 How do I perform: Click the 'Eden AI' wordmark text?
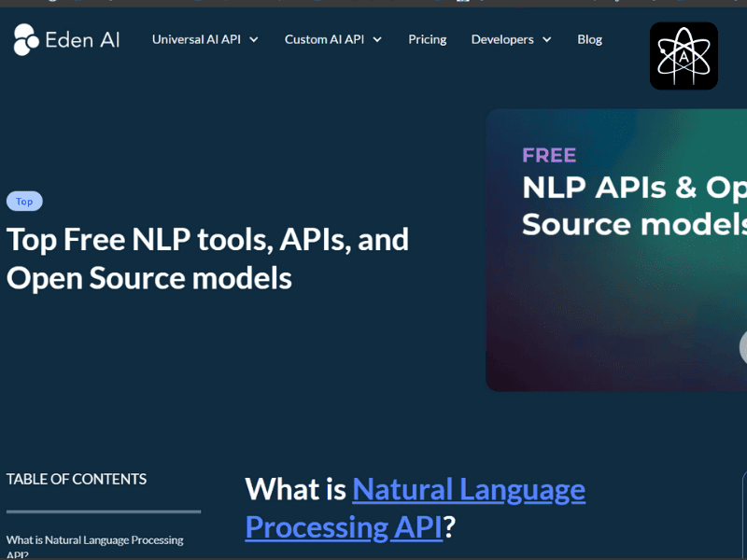click(82, 39)
